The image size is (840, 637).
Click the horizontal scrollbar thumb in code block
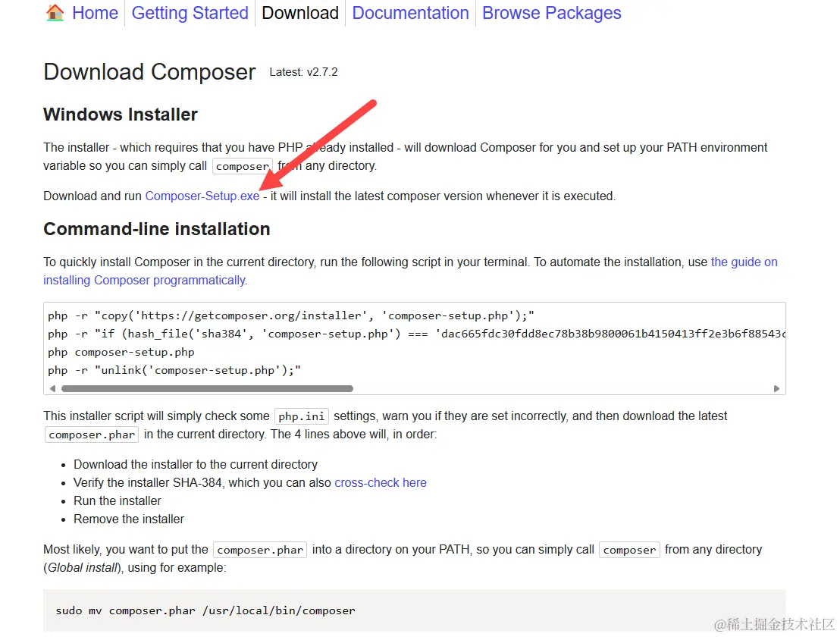pyautogui.click(x=207, y=388)
